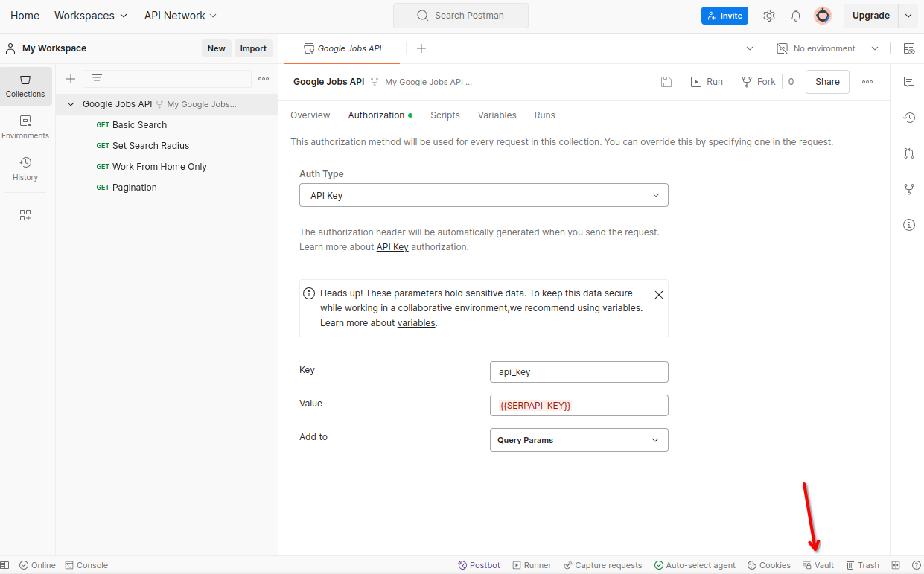The image size is (924, 574).
Task: Open the pull requests icon in right sidebar
Action: 909,153
